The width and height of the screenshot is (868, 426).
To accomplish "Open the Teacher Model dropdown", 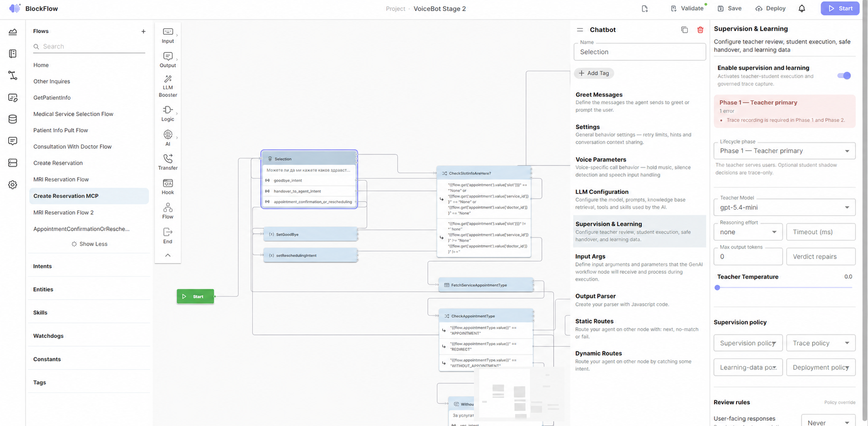I will 784,207.
